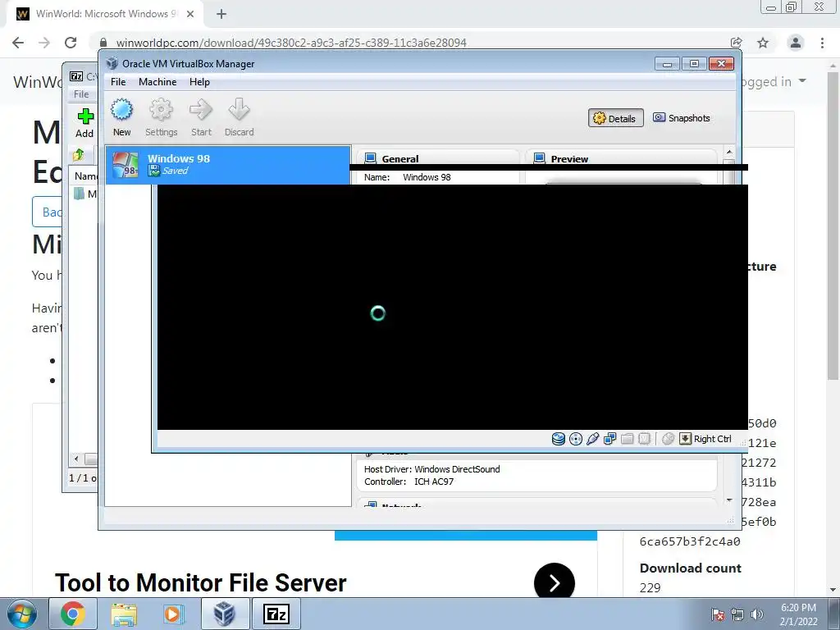Open the Chrome three-dot menu

[x=822, y=43]
